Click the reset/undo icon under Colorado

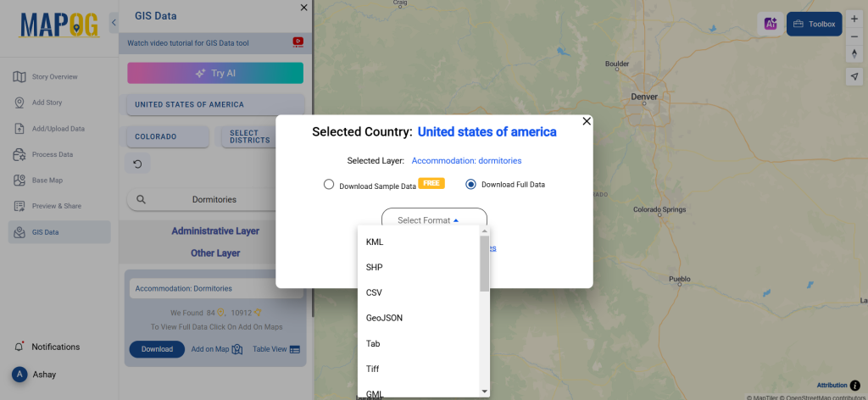[x=138, y=164]
